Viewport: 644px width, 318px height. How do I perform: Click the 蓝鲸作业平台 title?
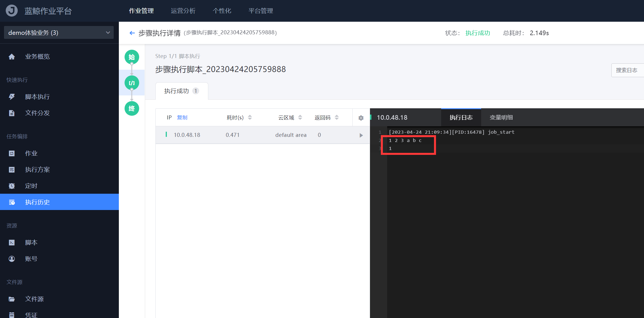48,11
